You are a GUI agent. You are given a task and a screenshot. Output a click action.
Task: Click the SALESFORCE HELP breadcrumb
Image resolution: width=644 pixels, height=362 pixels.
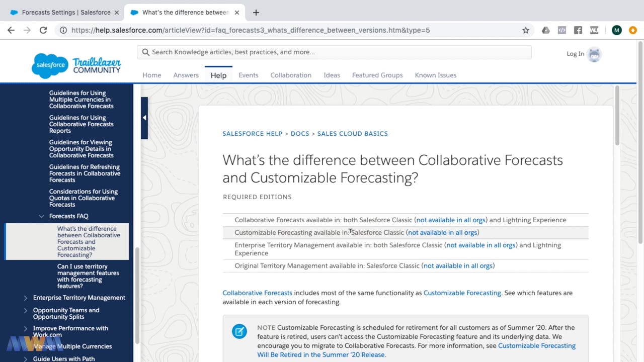253,134
